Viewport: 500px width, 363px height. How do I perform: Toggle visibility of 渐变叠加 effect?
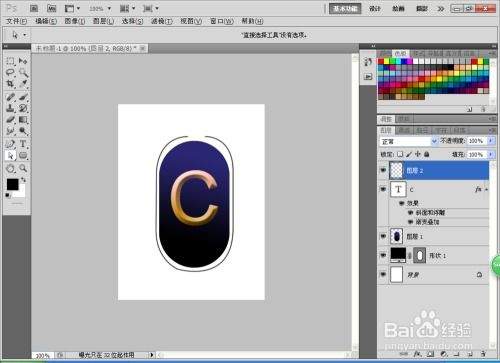tap(410, 222)
